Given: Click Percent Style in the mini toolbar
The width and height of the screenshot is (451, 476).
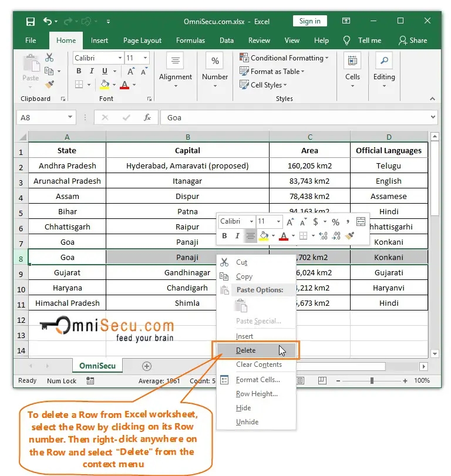Looking at the screenshot, I should [335, 222].
